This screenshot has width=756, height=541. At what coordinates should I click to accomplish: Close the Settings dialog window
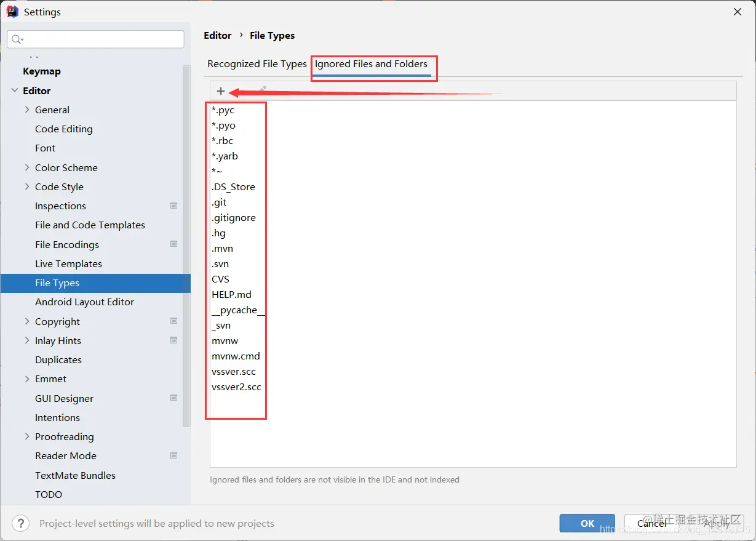tap(737, 12)
